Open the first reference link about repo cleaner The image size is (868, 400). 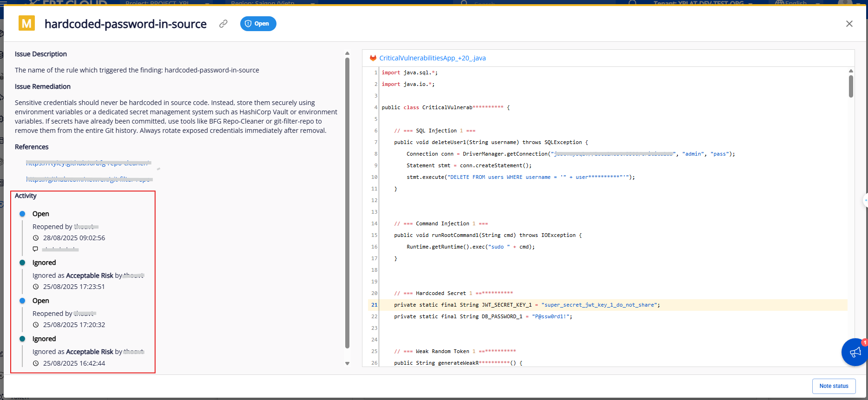pyautogui.click(x=88, y=163)
